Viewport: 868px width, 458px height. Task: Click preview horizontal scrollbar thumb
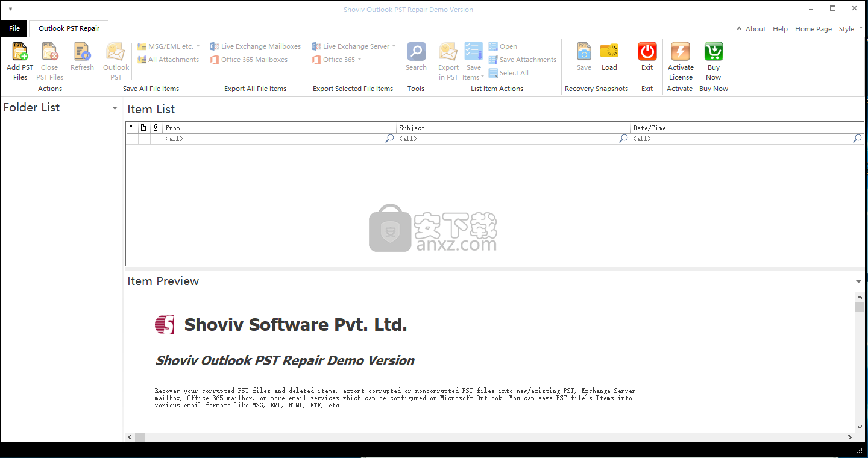[x=140, y=438]
